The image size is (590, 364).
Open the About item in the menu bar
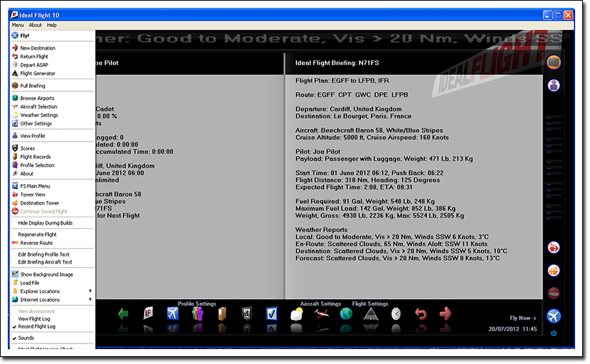click(x=35, y=25)
